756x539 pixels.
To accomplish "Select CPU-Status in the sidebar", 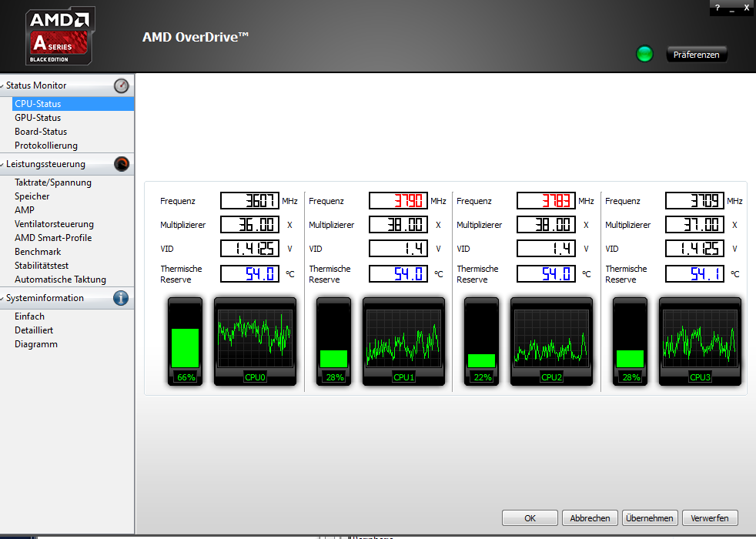I will click(x=73, y=104).
